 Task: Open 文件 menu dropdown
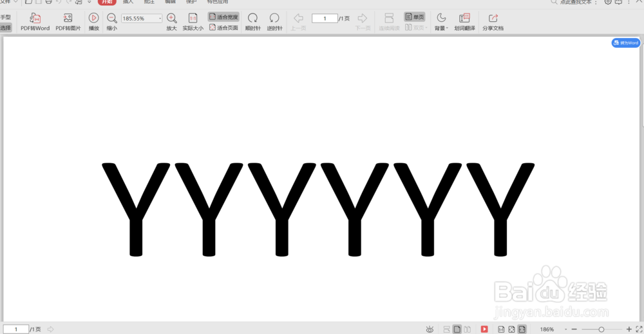[8, 2]
